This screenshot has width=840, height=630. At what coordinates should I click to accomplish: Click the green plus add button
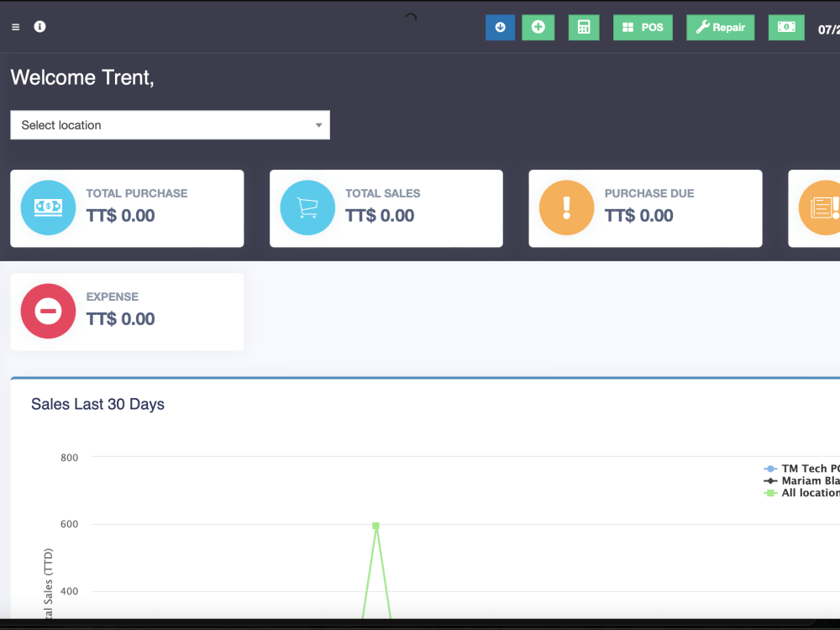pyautogui.click(x=538, y=28)
